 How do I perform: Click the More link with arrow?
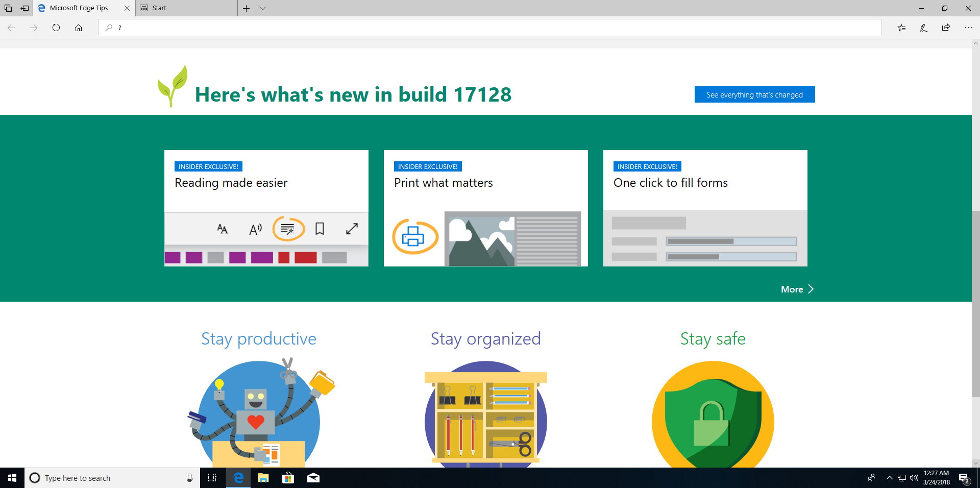(x=797, y=289)
